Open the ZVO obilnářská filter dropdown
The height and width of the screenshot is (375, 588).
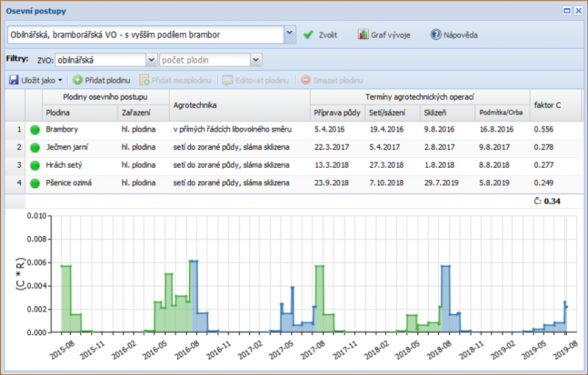pyautogui.click(x=151, y=60)
